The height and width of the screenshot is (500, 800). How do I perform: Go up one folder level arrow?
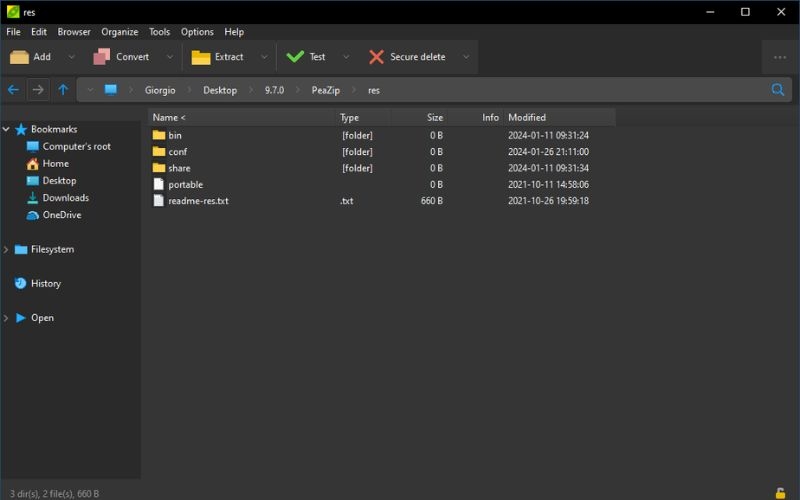[63, 90]
